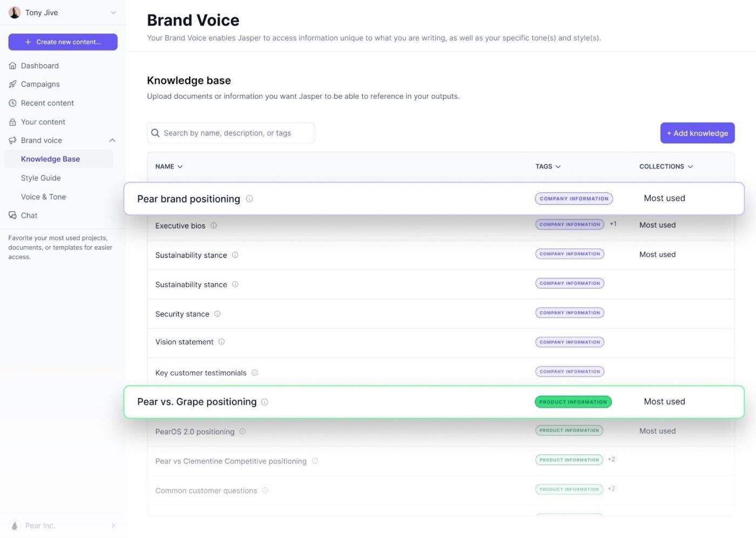Click the Dashboard home icon
This screenshot has height=538, width=756.
tap(12, 66)
